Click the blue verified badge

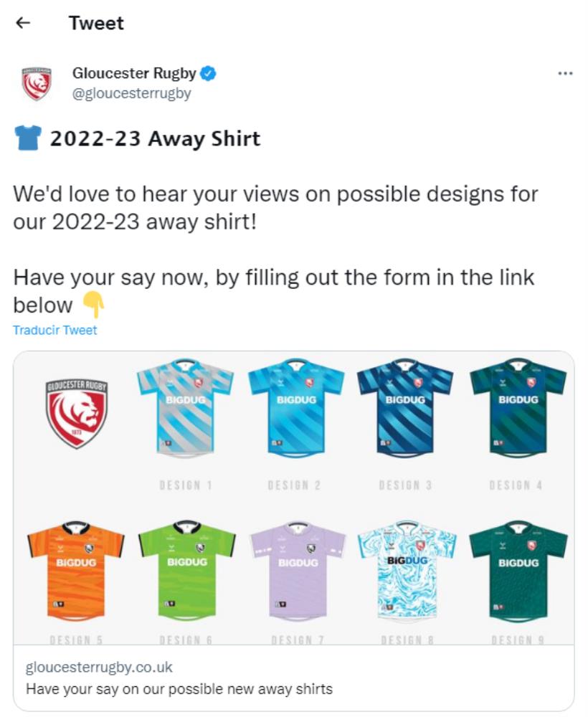tap(209, 73)
